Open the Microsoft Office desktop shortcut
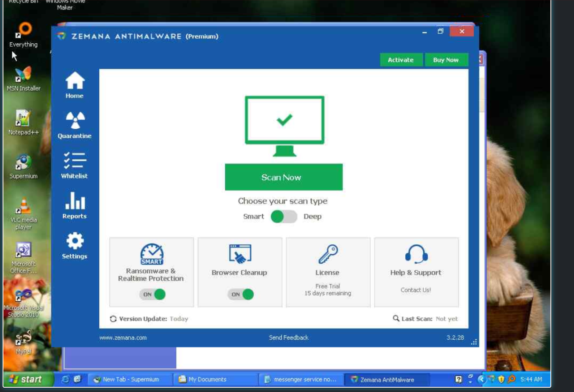 [x=23, y=258]
